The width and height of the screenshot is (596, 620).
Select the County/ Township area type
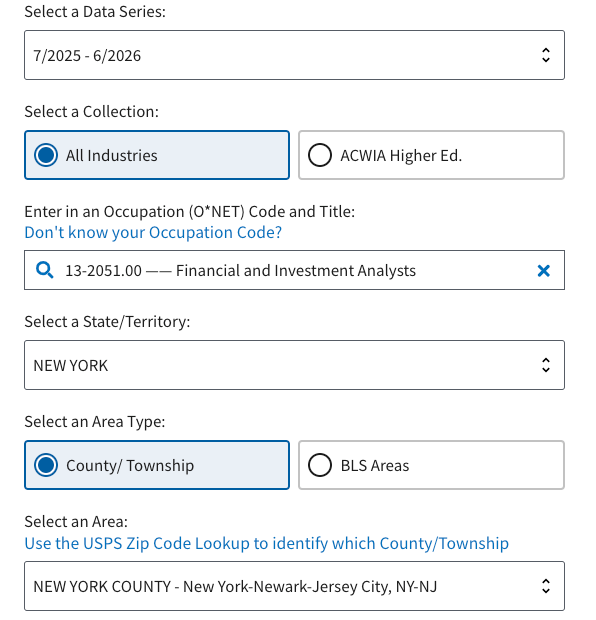(157, 465)
